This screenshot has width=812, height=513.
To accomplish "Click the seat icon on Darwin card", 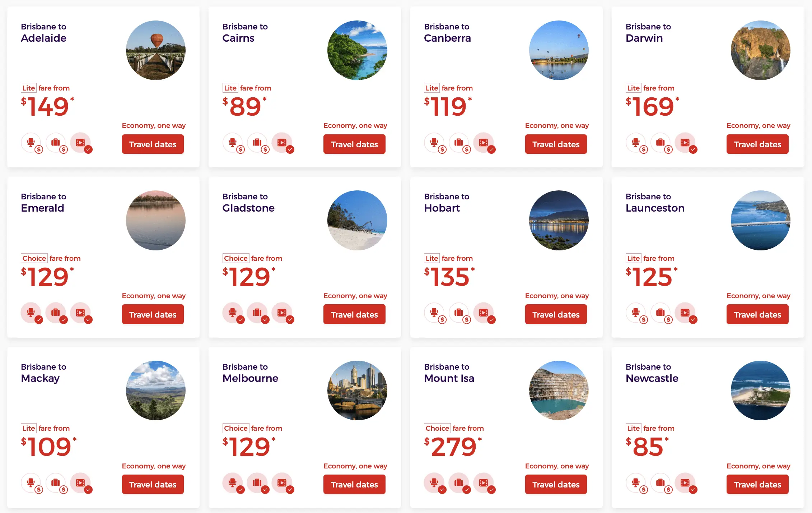I will click(x=636, y=143).
